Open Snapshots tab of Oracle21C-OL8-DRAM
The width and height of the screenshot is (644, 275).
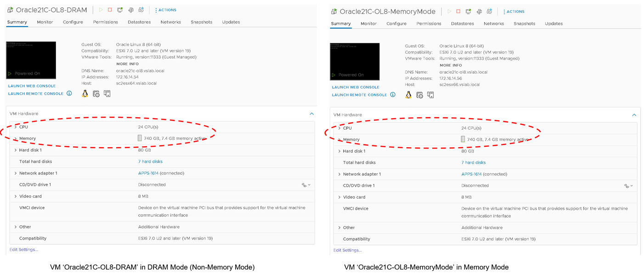click(x=202, y=22)
